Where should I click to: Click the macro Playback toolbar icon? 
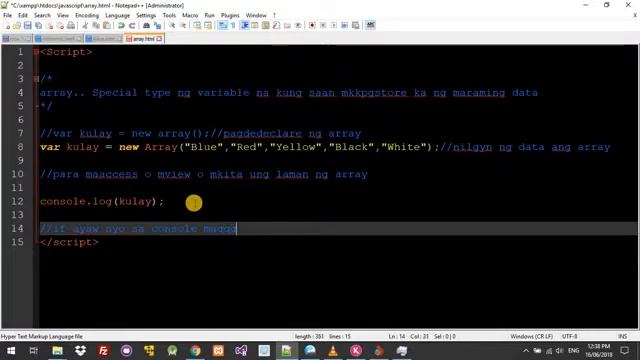[333, 25]
